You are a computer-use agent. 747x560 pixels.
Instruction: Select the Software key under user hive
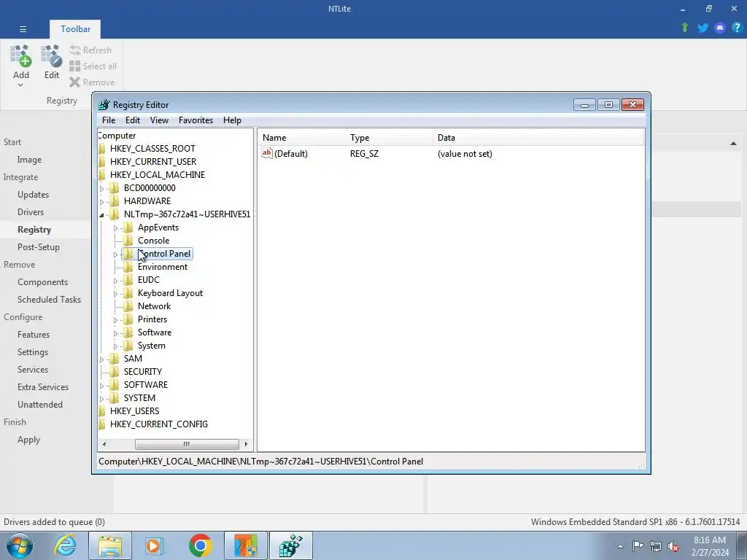click(x=155, y=332)
